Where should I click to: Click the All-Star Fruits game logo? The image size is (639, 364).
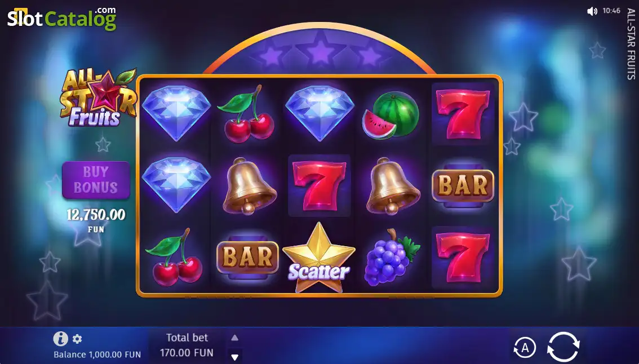coord(98,97)
